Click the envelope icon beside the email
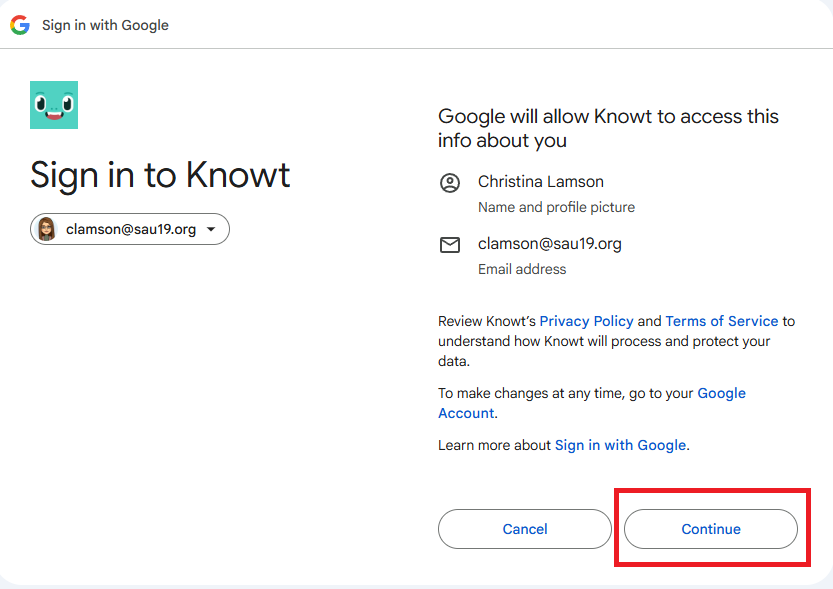Image resolution: width=833 pixels, height=589 pixels. (x=450, y=245)
